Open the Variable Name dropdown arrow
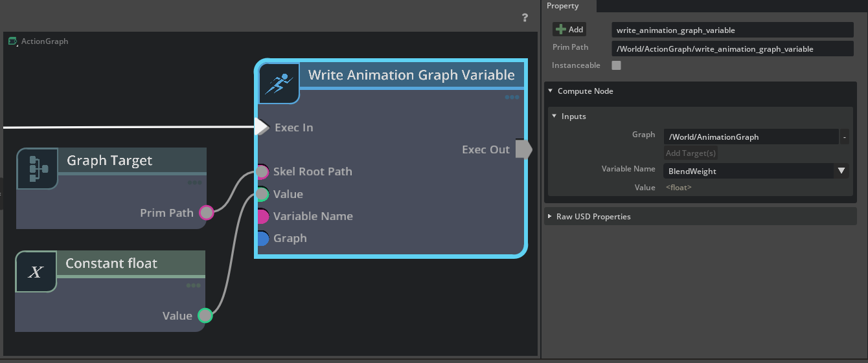Viewport: 868px width, 363px height. tap(841, 171)
